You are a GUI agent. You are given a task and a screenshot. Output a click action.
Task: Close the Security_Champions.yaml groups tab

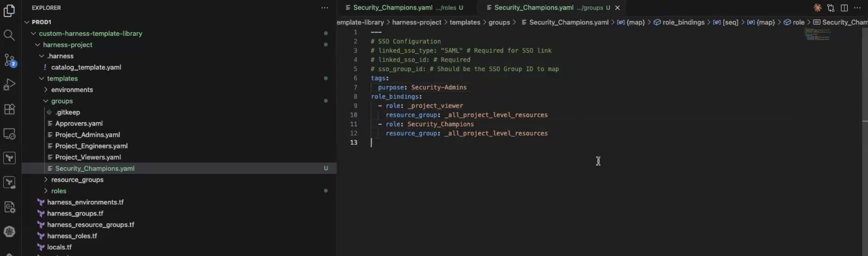tap(617, 8)
